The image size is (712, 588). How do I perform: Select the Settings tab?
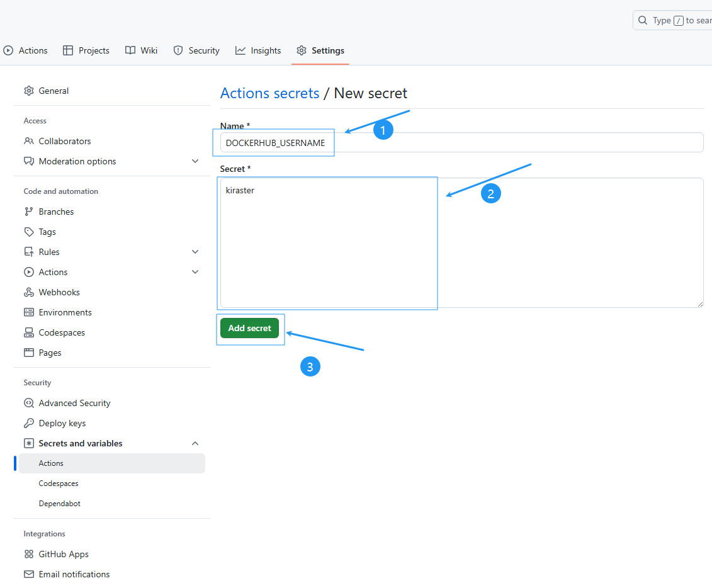[x=320, y=50]
